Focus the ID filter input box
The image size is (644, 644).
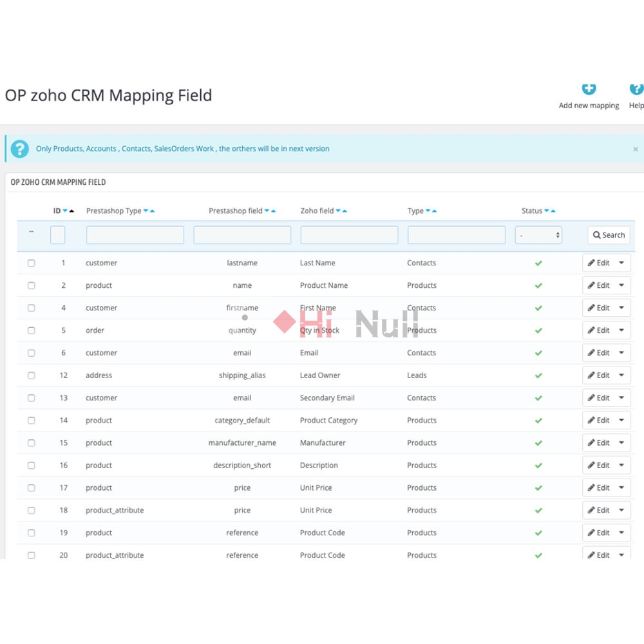click(57, 235)
